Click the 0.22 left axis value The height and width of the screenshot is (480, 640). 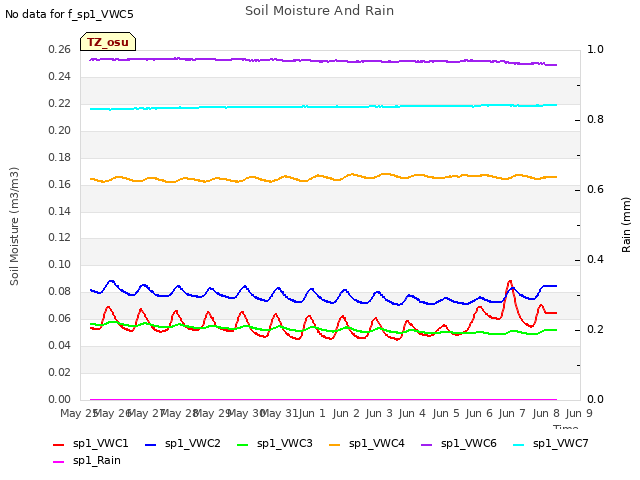click(60, 103)
